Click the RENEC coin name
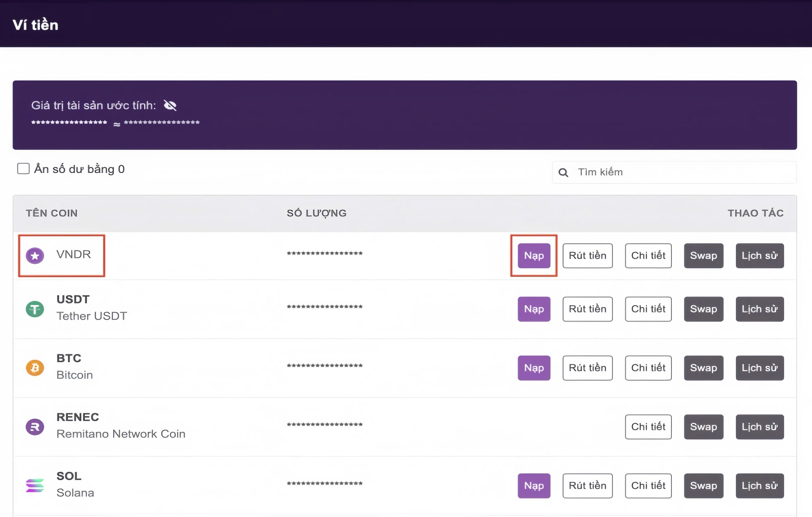The height and width of the screenshot is (517, 812). click(x=78, y=417)
